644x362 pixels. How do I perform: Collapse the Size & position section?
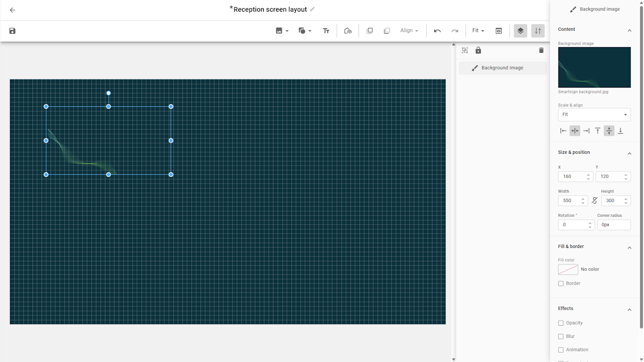pos(629,153)
